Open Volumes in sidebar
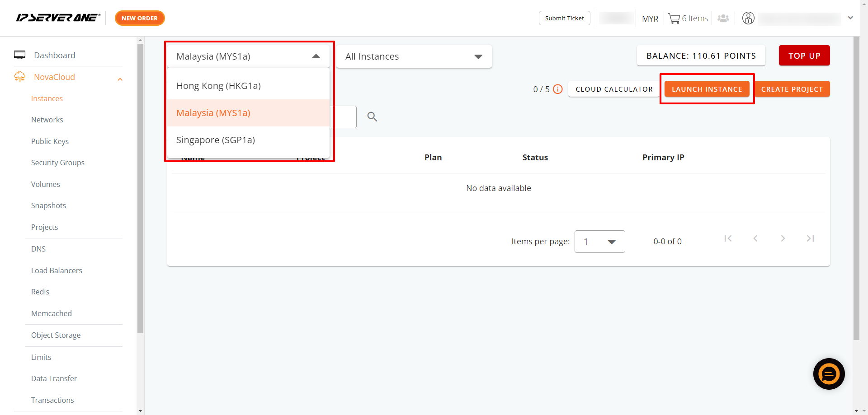 46,184
